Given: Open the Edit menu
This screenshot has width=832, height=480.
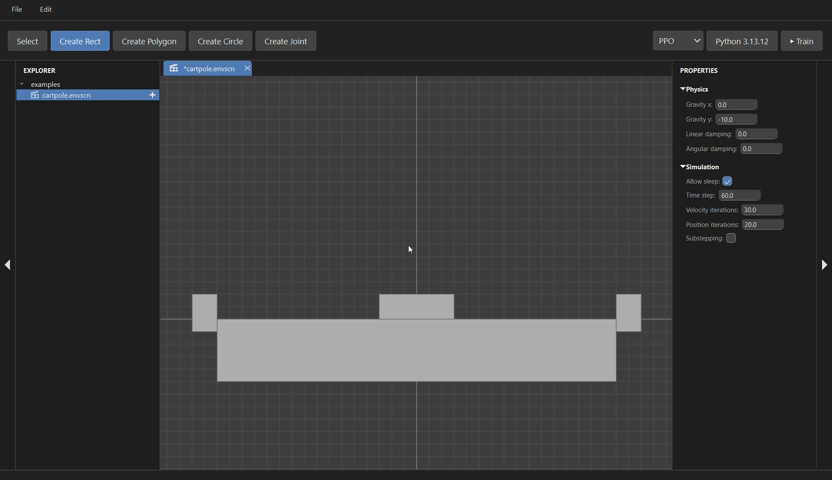Looking at the screenshot, I should 46,9.
